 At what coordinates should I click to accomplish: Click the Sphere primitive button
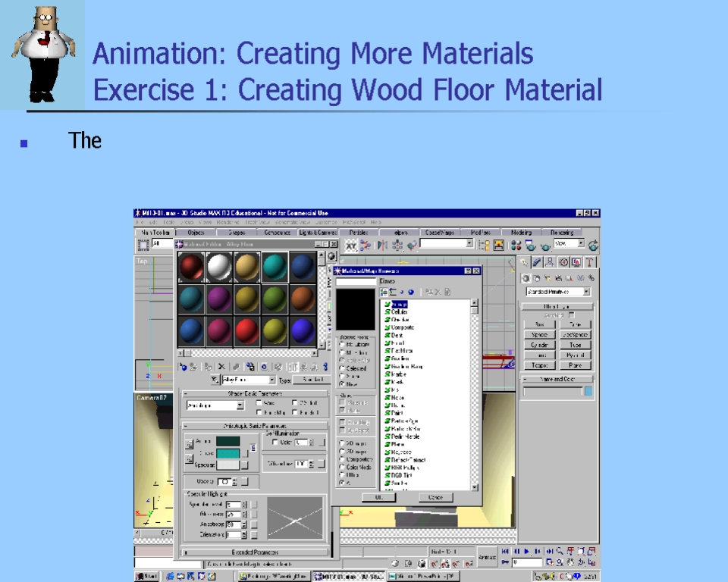539,335
